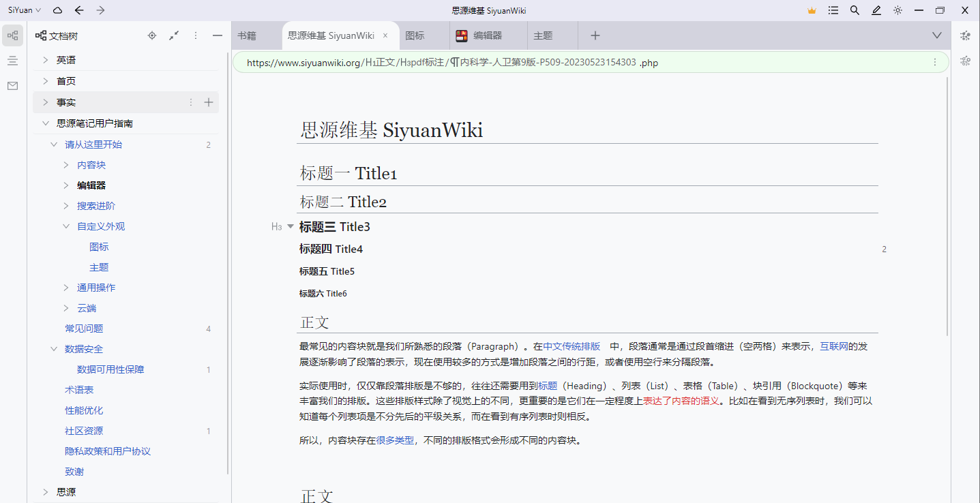
Task: Open the inbox mail icon in sidebar
Action: pos(12,86)
